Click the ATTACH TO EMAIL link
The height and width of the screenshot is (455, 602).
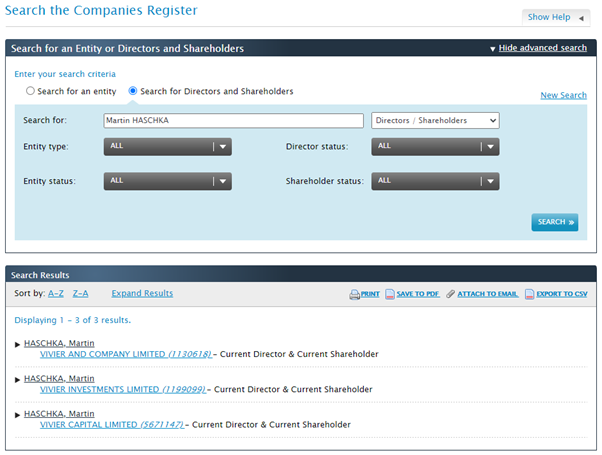pos(488,294)
